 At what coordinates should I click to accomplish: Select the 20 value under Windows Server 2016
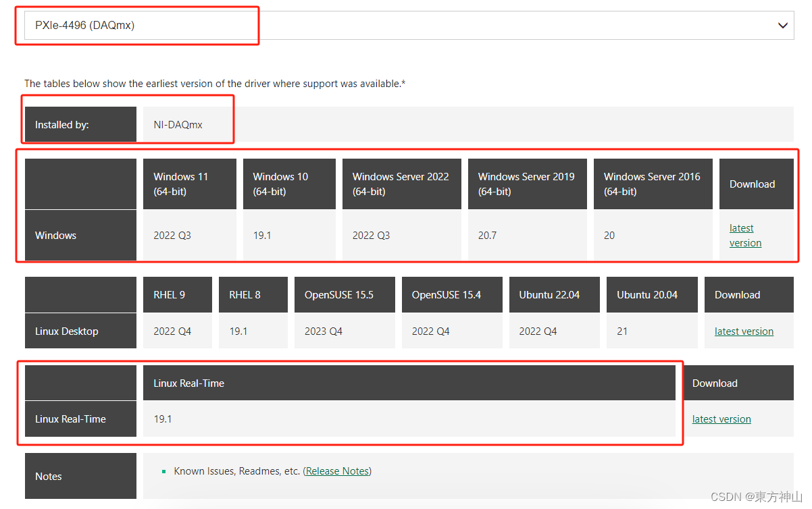click(609, 236)
